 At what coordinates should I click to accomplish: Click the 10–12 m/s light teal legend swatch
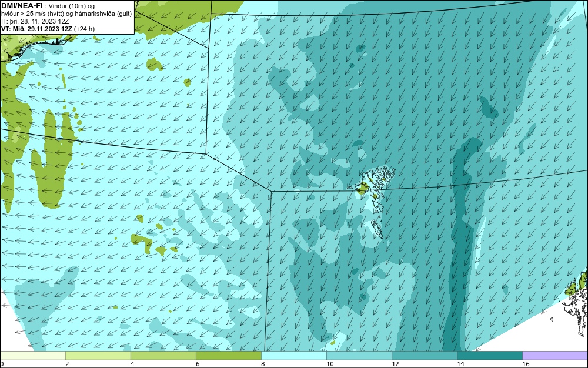pyautogui.click(x=359, y=356)
